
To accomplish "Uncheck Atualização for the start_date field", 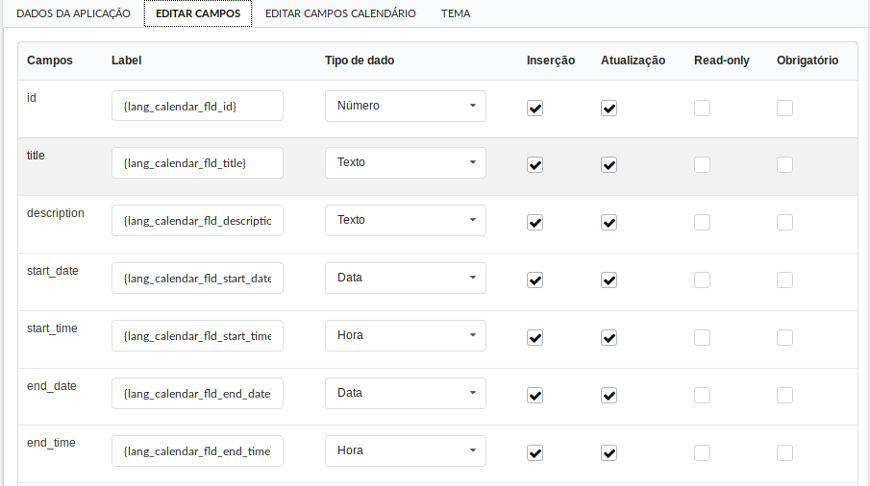I will click(609, 280).
